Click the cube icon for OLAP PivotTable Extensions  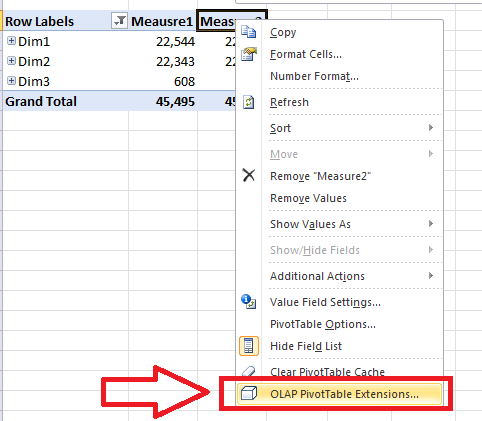(249, 393)
